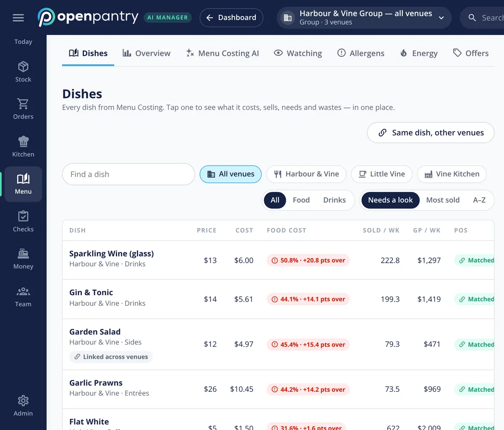504x430 pixels.
Task: Sort dishes by Most sold
Action: 443,200
